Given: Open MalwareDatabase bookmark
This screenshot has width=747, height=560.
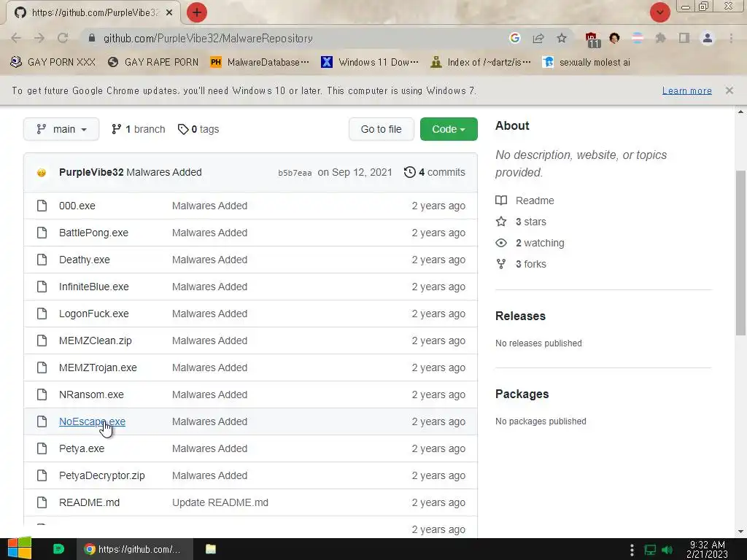Looking at the screenshot, I should [260, 63].
